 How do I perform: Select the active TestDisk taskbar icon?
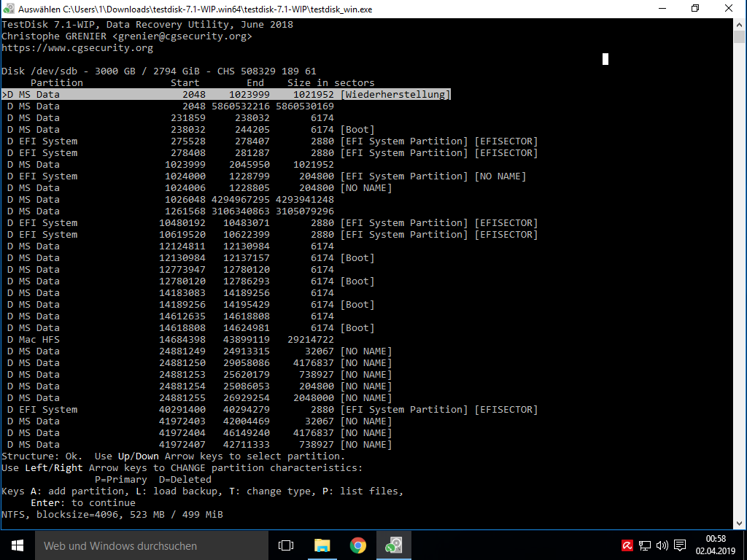pyautogui.click(x=393, y=545)
